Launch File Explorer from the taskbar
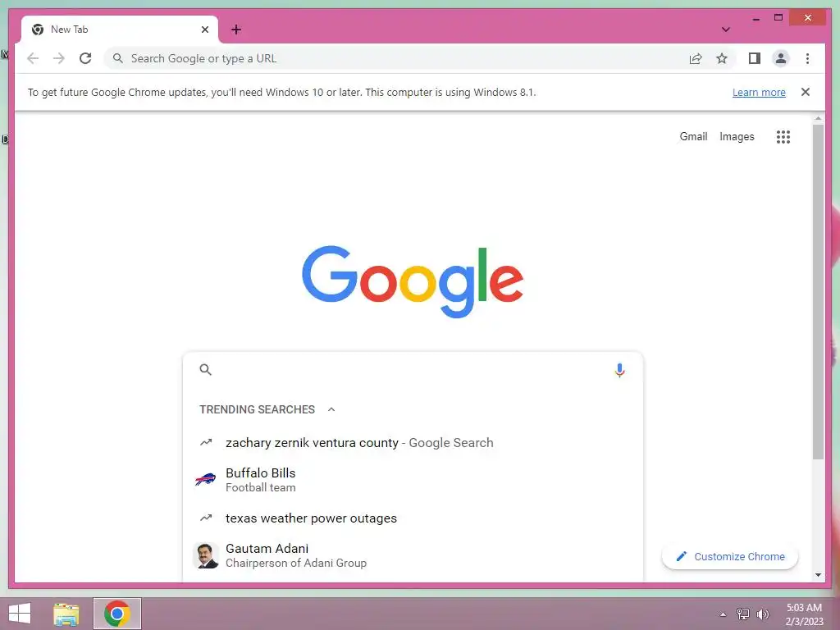The image size is (840, 630). [66, 614]
